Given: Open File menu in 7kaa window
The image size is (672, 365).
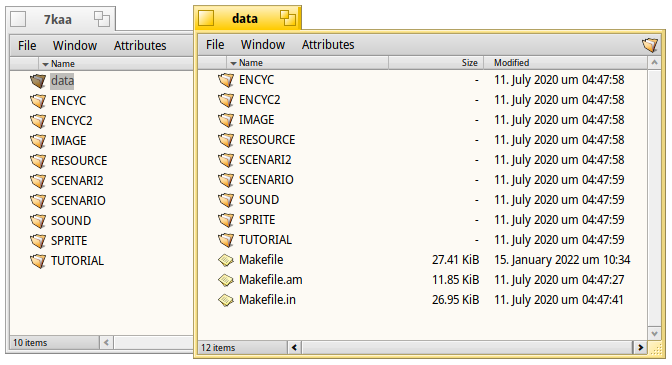Looking at the screenshot, I should click(x=27, y=45).
